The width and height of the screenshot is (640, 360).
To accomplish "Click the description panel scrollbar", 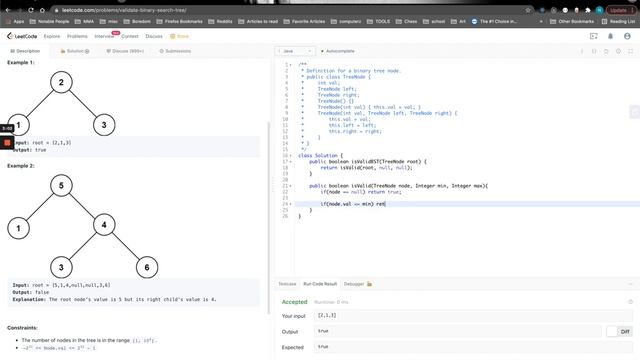I will [269, 218].
